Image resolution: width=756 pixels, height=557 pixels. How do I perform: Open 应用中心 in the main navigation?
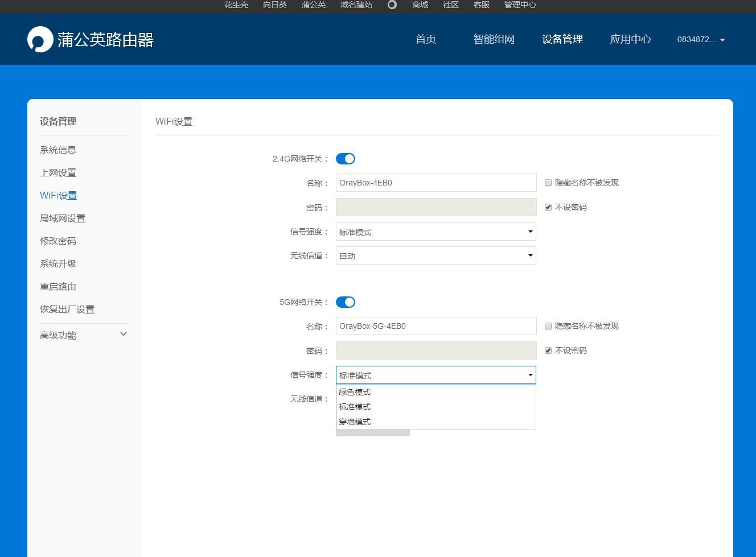click(x=631, y=39)
